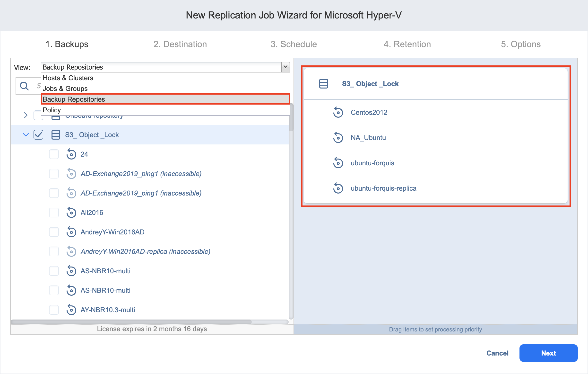Open the 2. Destination wizard step
Screen dimensions: 588x374
(x=180, y=44)
